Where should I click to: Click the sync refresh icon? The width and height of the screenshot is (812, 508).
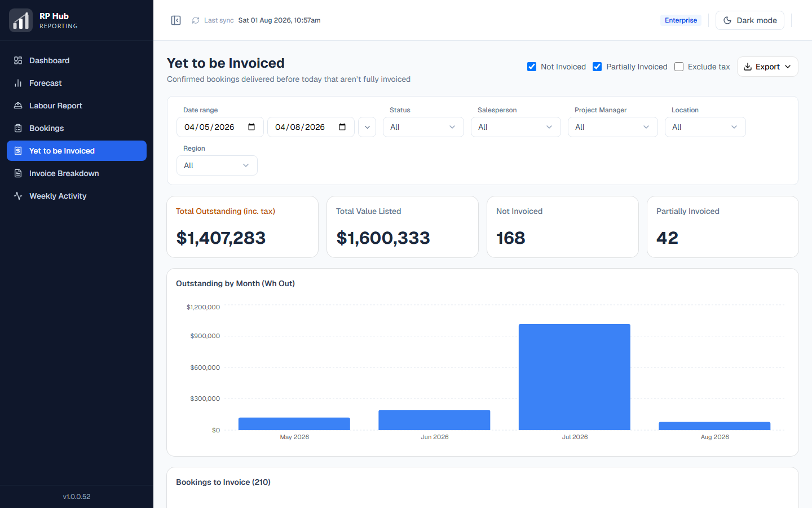point(196,20)
